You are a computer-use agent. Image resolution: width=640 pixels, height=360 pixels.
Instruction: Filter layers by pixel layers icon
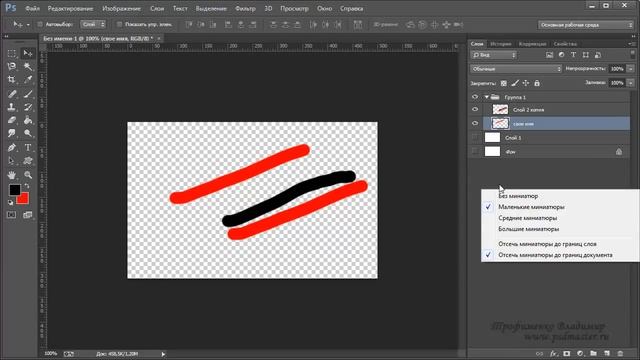(x=549, y=55)
